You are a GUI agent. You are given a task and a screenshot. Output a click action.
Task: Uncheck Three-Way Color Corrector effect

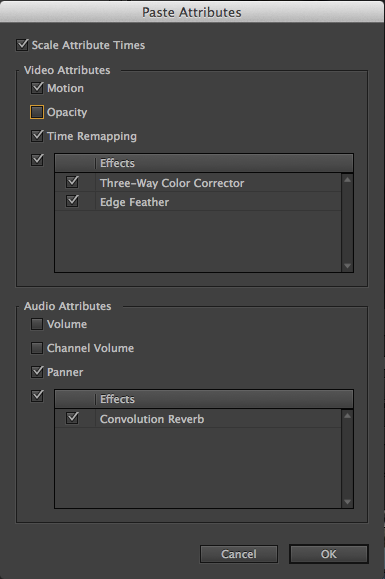pos(72,182)
